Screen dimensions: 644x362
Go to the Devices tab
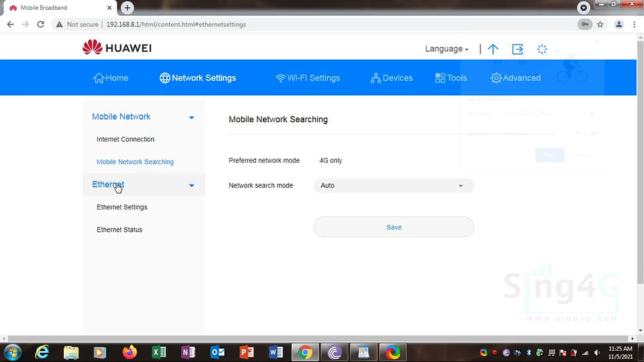tap(392, 78)
